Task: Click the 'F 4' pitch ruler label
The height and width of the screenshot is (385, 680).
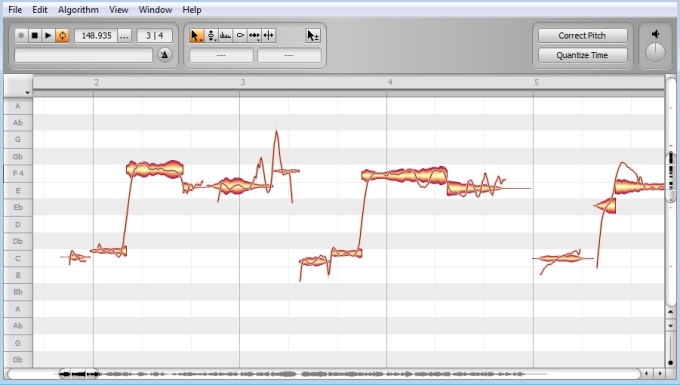Action: coord(18,173)
